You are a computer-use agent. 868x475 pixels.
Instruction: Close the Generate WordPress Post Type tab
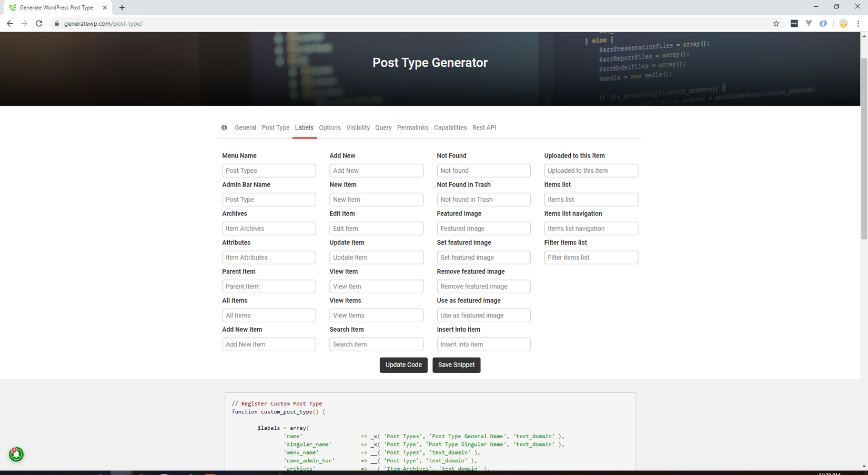pos(105,7)
